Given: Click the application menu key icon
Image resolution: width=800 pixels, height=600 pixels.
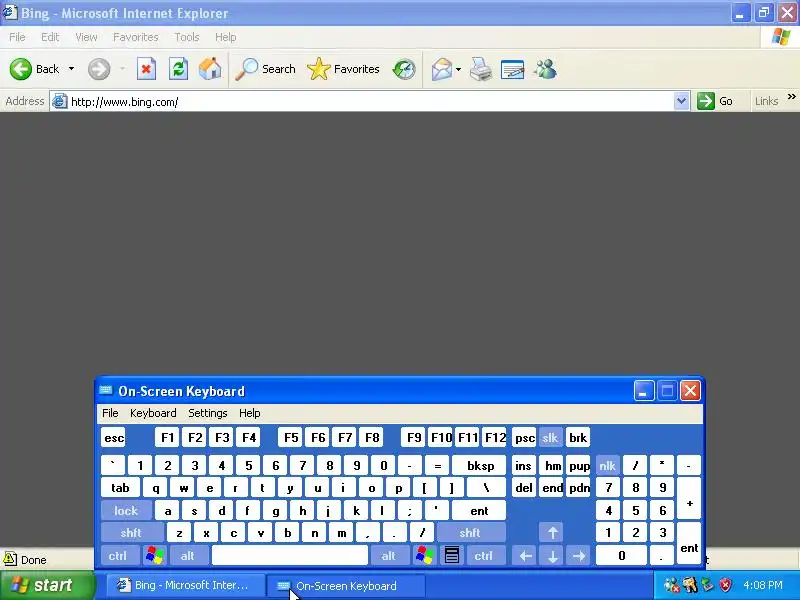Looking at the screenshot, I should [x=452, y=555].
